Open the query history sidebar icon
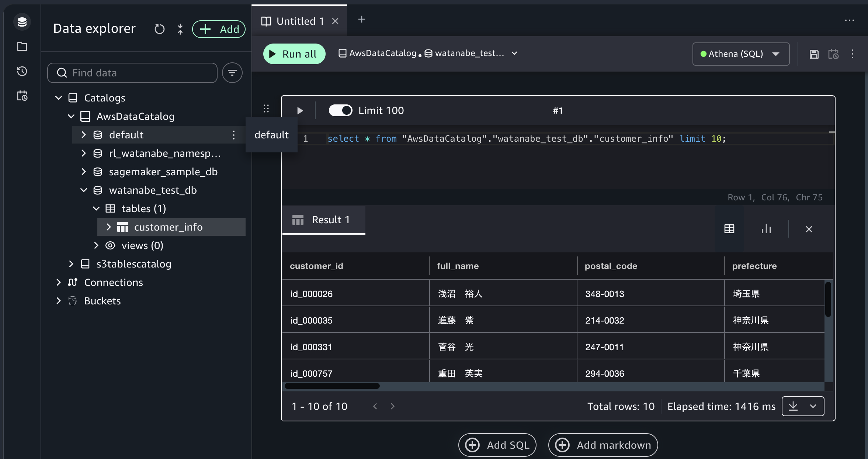 point(22,71)
